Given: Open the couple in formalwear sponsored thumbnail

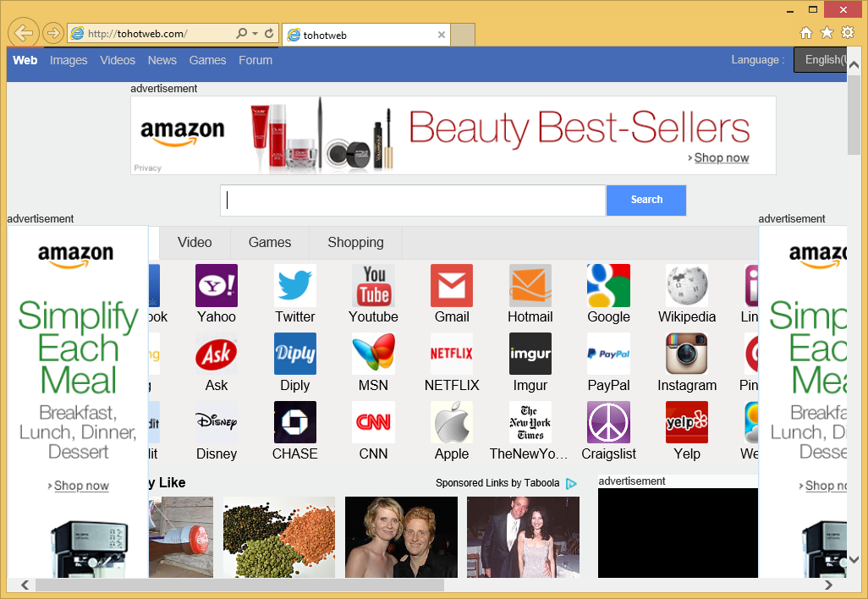Looking at the screenshot, I should pyautogui.click(x=523, y=537).
